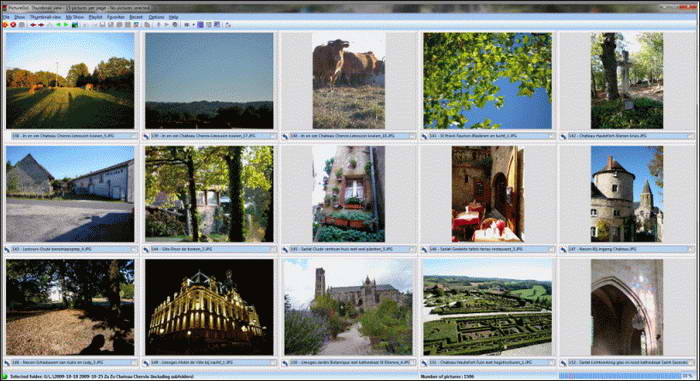Select the blue sky over hills thumbnail
The width and height of the screenshot is (700, 381).
coord(209,81)
